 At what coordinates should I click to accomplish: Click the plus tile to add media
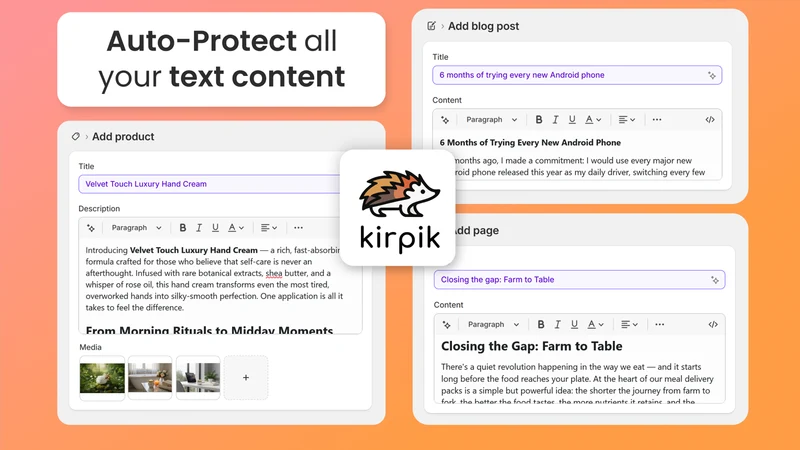pyautogui.click(x=246, y=378)
